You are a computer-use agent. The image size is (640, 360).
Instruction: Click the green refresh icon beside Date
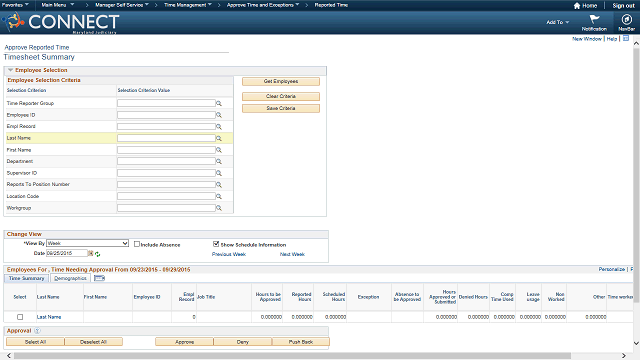[98, 254]
